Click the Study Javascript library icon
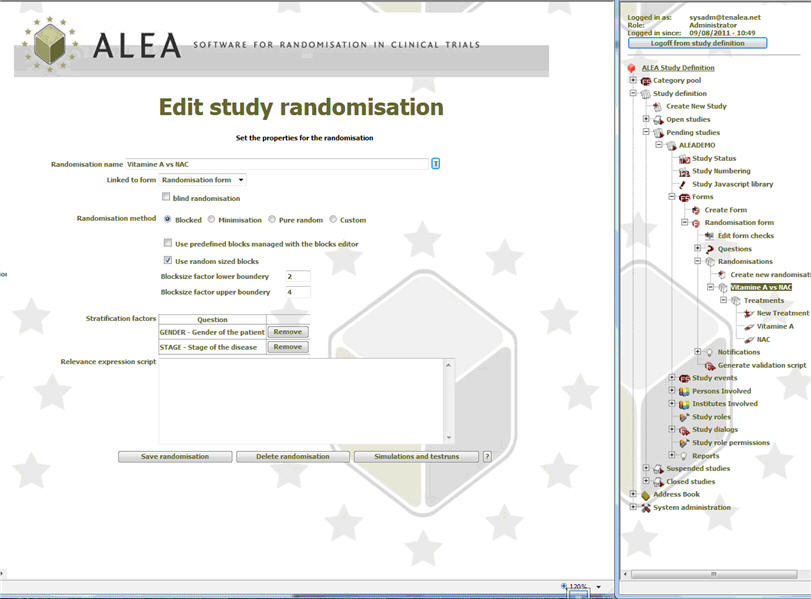The height and width of the screenshot is (599, 811). pos(684,184)
